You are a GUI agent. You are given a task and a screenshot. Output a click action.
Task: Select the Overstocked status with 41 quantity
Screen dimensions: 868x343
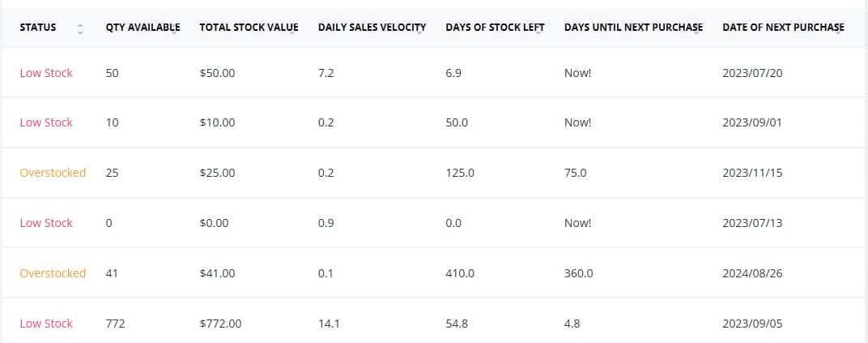(53, 273)
